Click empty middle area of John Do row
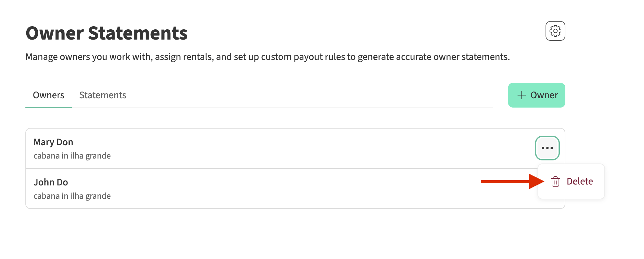644x259 pixels. tap(294, 189)
